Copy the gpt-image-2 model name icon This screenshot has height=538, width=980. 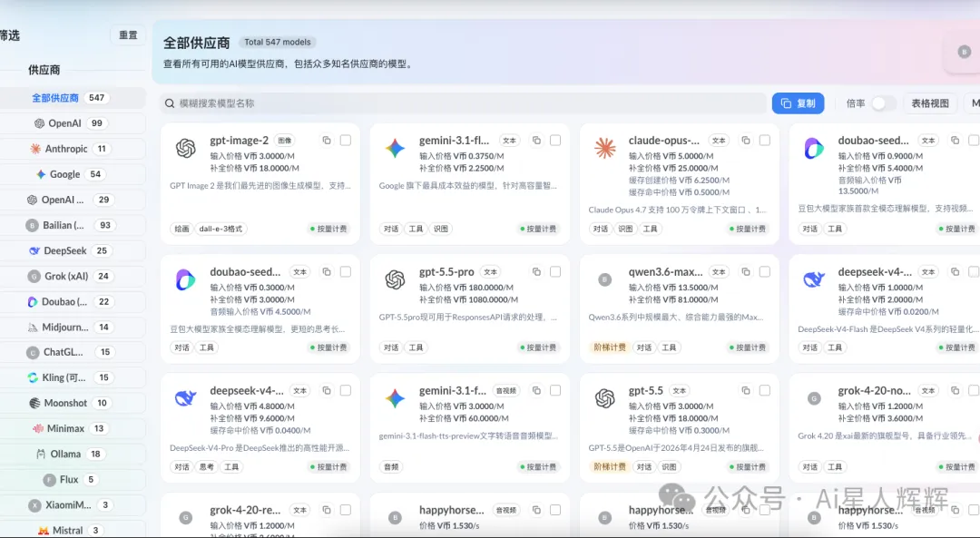(327, 141)
